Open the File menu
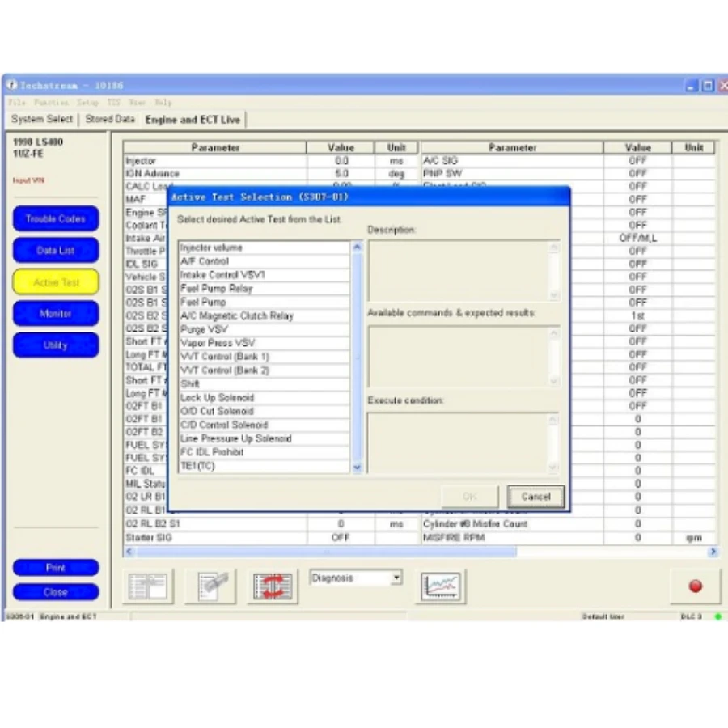 tap(16, 103)
